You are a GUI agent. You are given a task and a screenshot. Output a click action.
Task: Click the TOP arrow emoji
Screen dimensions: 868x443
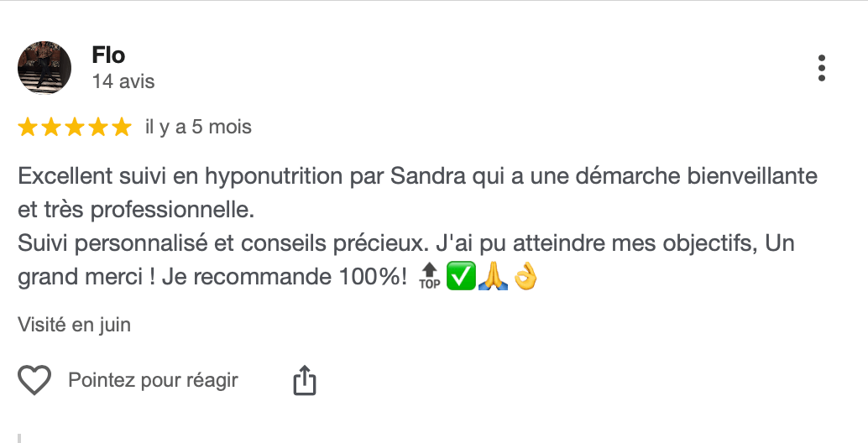pyautogui.click(x=429, y=277)
